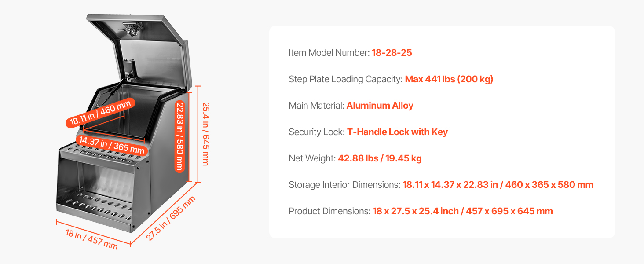Click the 18 in / 457 mm width label

[91, 238]
